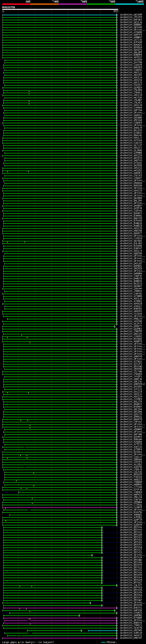Select hit label UniRef100_C4LSZ7
This screenshot has height=644, width=146.
[x=131, y=585]
